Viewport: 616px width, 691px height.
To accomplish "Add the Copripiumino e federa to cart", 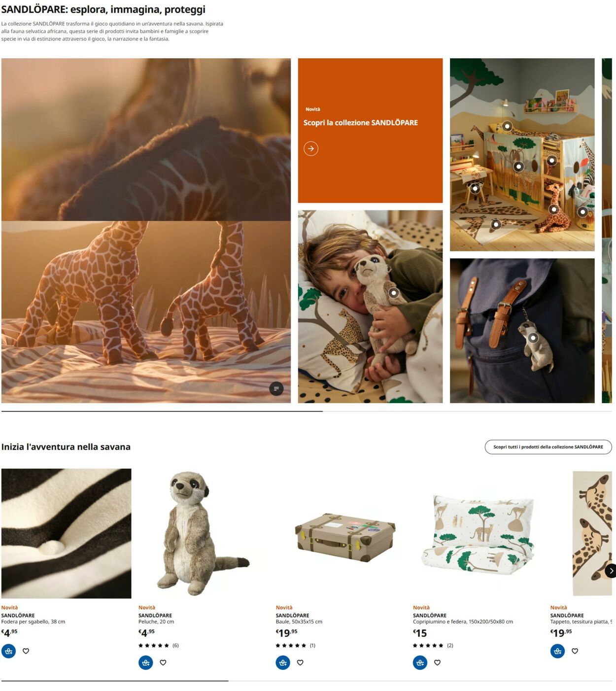I will click(x=420, y=662).
